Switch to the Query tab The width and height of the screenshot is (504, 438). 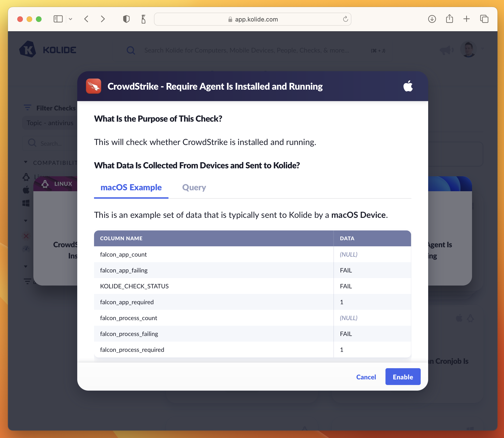tap(194, 187)
